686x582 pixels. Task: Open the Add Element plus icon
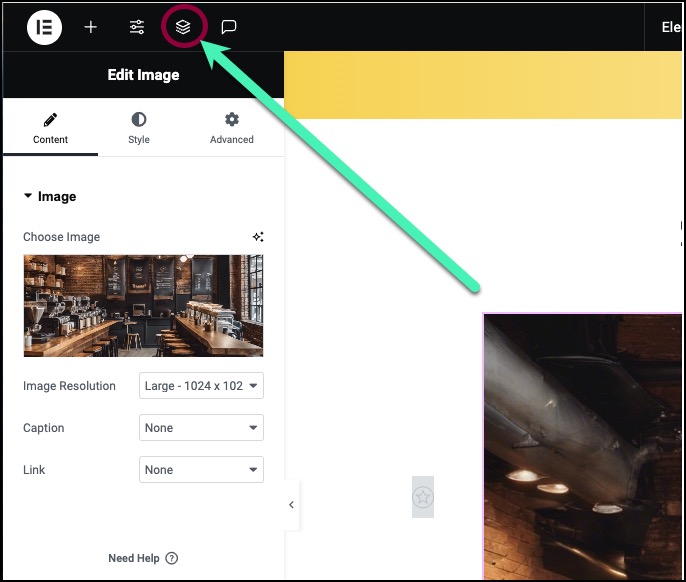[x=91, y=27]
